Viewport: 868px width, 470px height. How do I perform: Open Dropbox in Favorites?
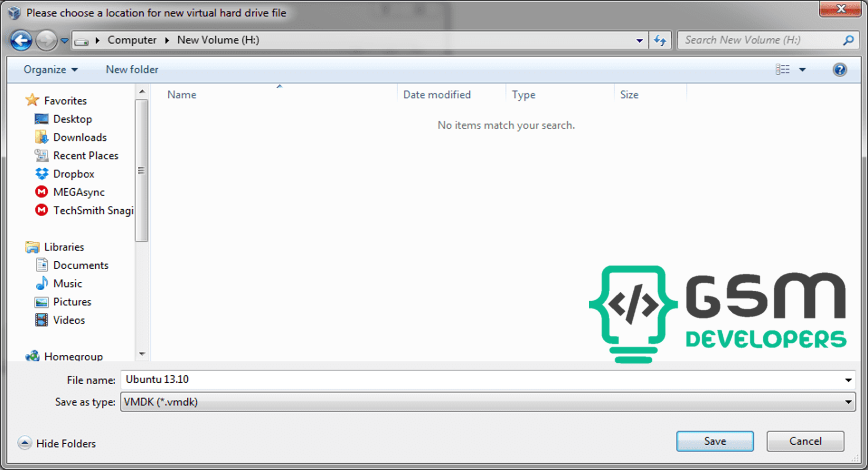pyautogui.click(x=74, y=174)
